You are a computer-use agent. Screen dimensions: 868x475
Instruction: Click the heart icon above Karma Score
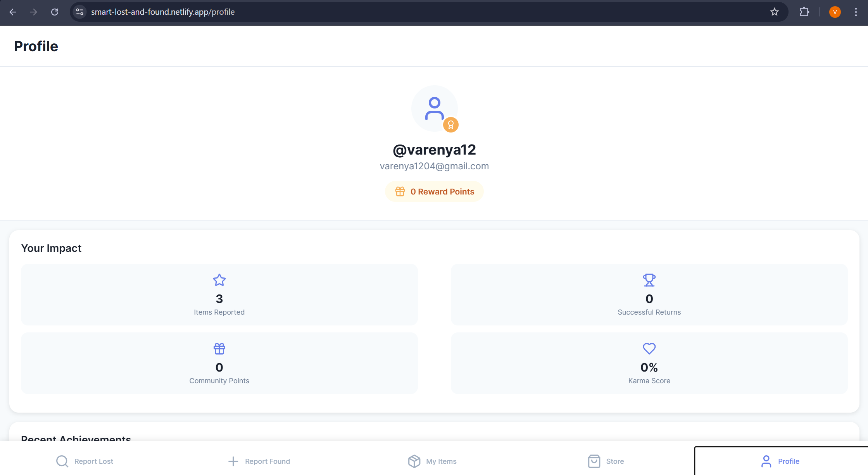click(x=649, y=349)
